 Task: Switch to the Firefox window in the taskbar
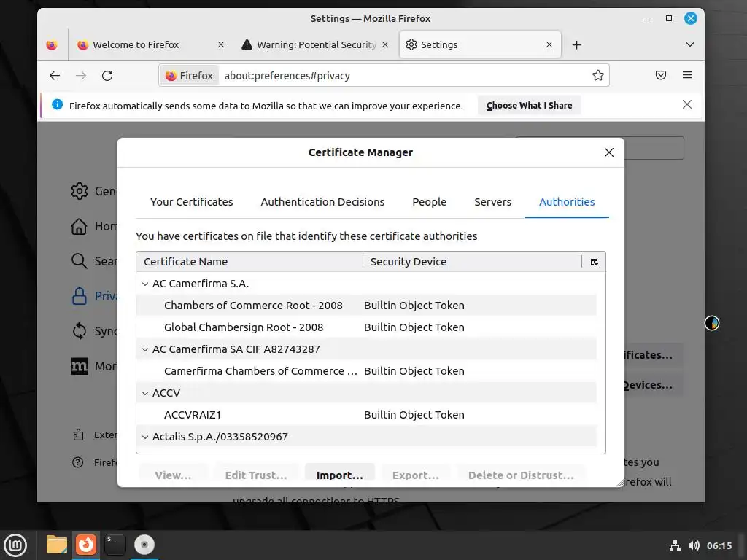pyautogui.click(x=86, y=544)
